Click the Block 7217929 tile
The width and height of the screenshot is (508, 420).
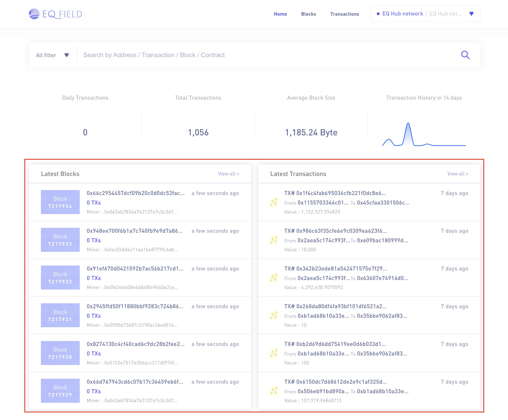(60, 391)
